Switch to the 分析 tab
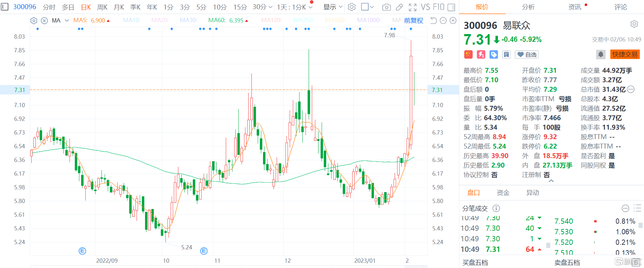The height and width of the screenshot is (268, 644). point(528,7)
